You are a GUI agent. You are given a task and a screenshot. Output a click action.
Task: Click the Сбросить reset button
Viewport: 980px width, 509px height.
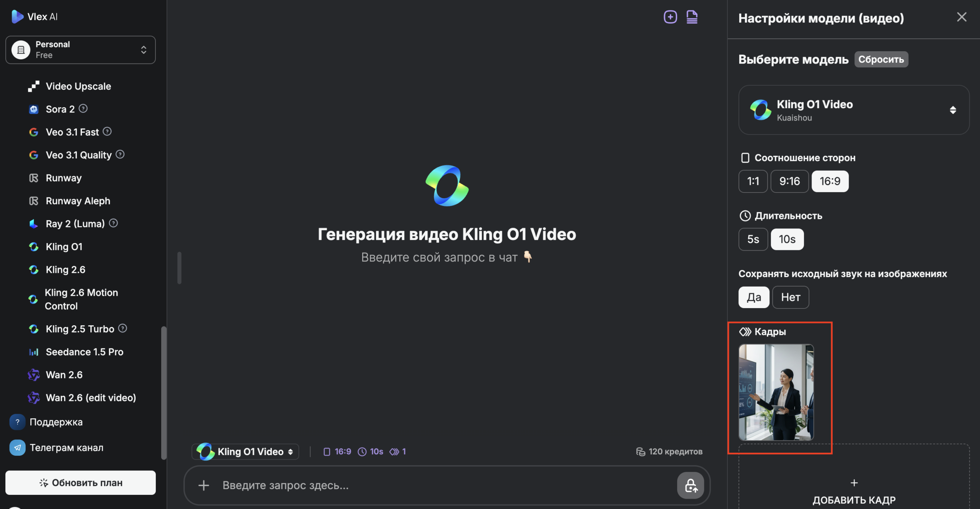[x=881, y=59]
